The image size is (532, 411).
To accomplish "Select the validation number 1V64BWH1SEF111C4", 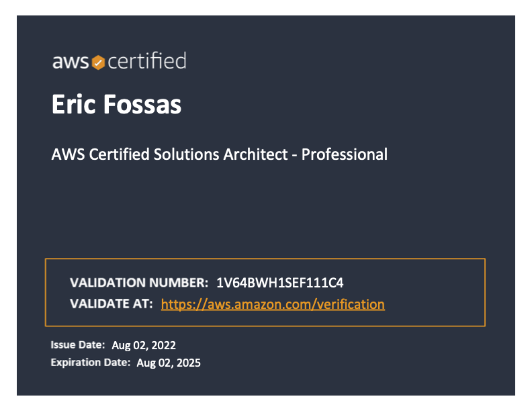I will pos(280,283).
